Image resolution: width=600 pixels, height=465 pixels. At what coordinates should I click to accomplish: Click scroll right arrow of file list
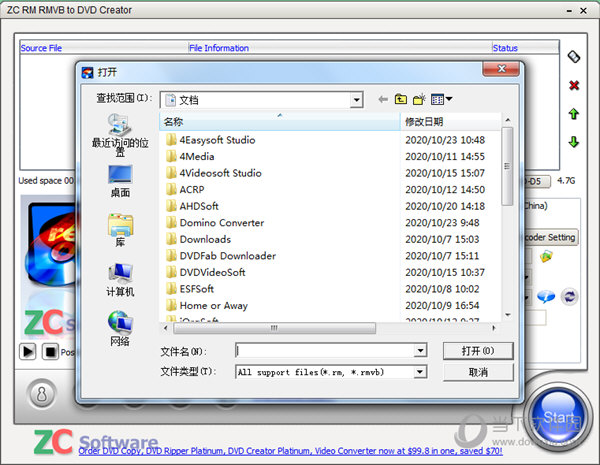pyautogui.click(x=494, y=328)
